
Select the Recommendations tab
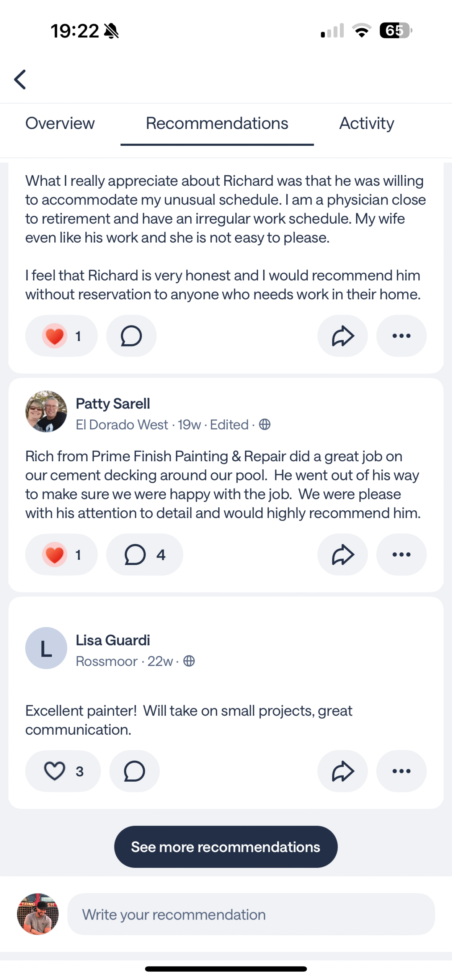tap(217, 124)
